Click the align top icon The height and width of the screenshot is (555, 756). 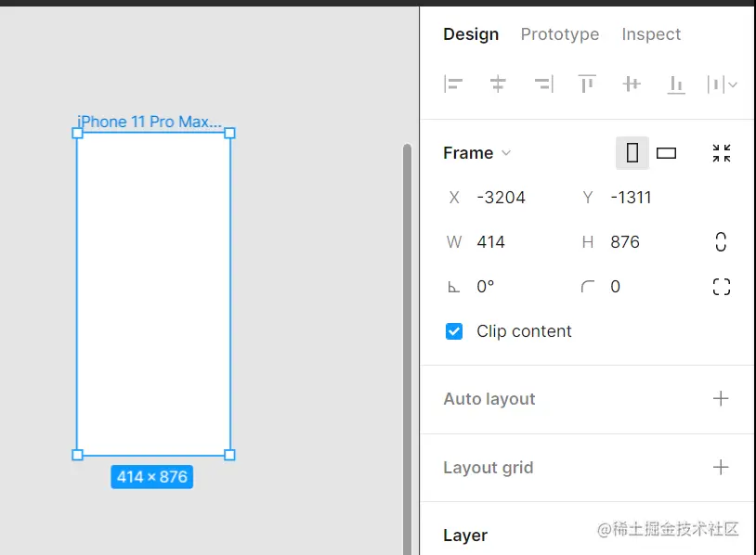tap(587, 84)
